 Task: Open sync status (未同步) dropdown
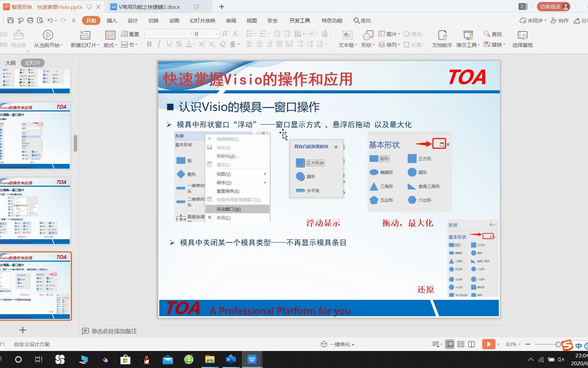point(533,20)
